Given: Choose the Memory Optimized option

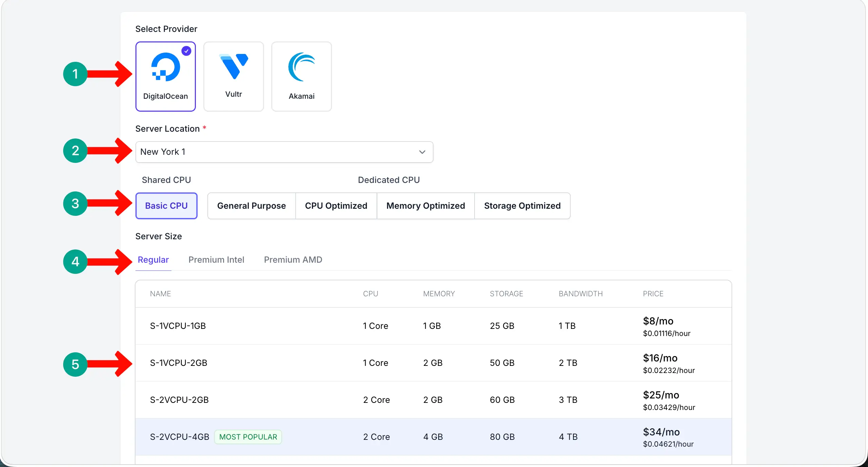Looking at the screenshot, I should (x=426, y=206).
